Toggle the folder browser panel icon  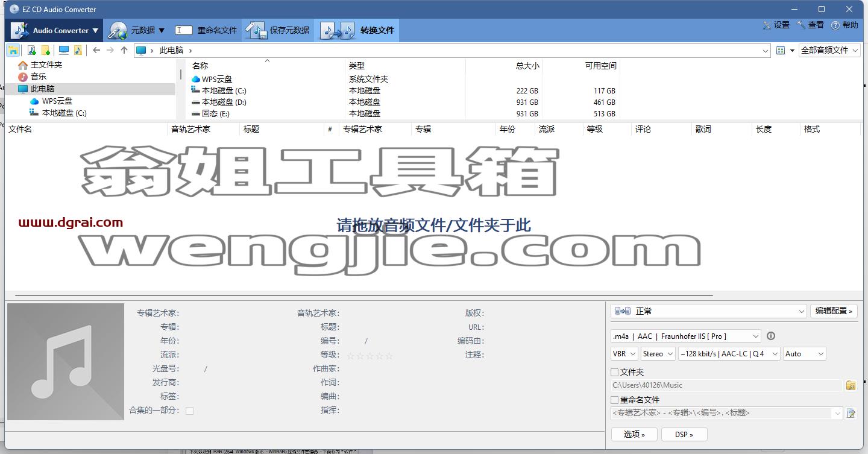coord(13,51)
